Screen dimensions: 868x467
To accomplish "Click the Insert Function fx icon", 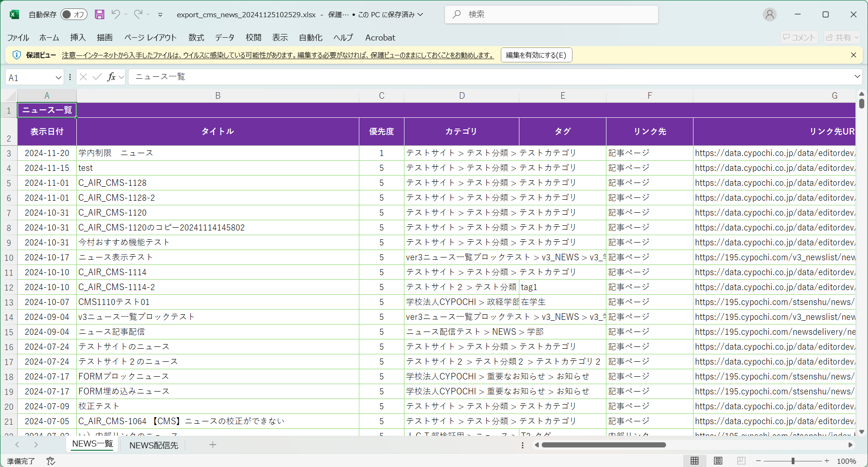I will click(x=111, y=77).
